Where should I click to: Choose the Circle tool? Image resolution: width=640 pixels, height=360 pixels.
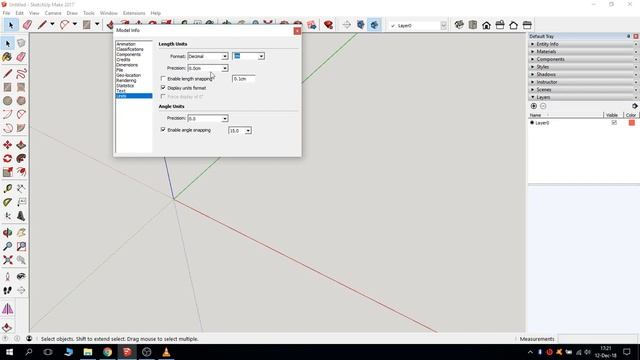7,100
